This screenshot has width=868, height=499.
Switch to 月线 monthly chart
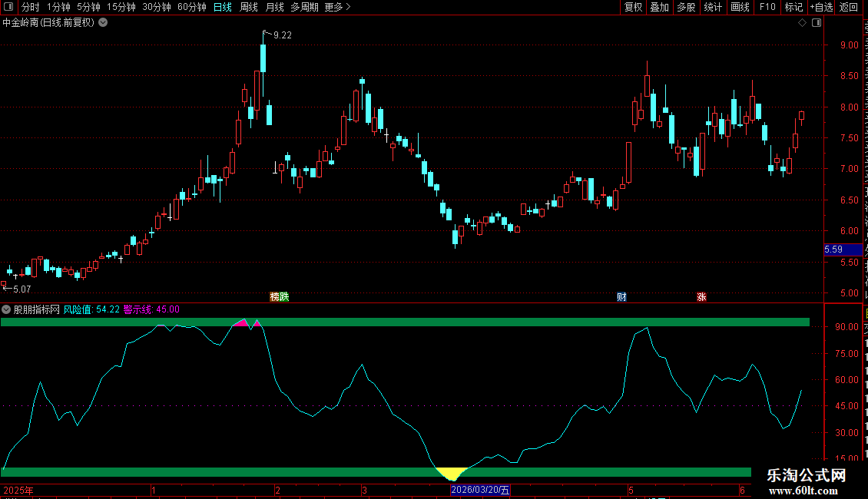tap(274, 7)
